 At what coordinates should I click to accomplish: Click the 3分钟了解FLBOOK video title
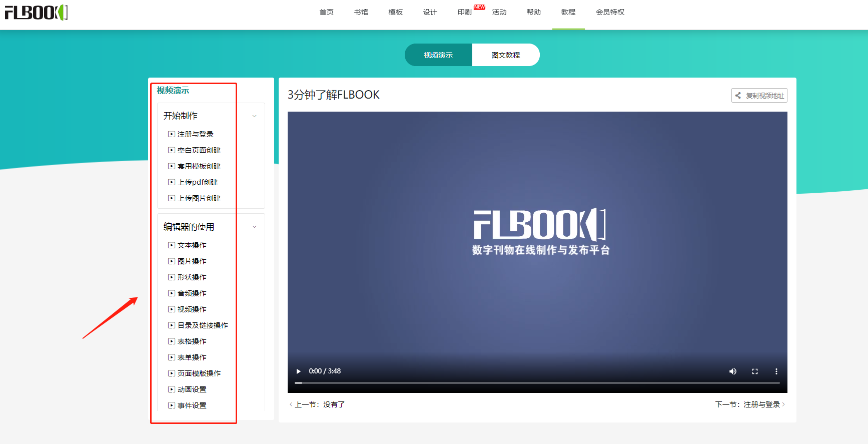coord(334,95)
